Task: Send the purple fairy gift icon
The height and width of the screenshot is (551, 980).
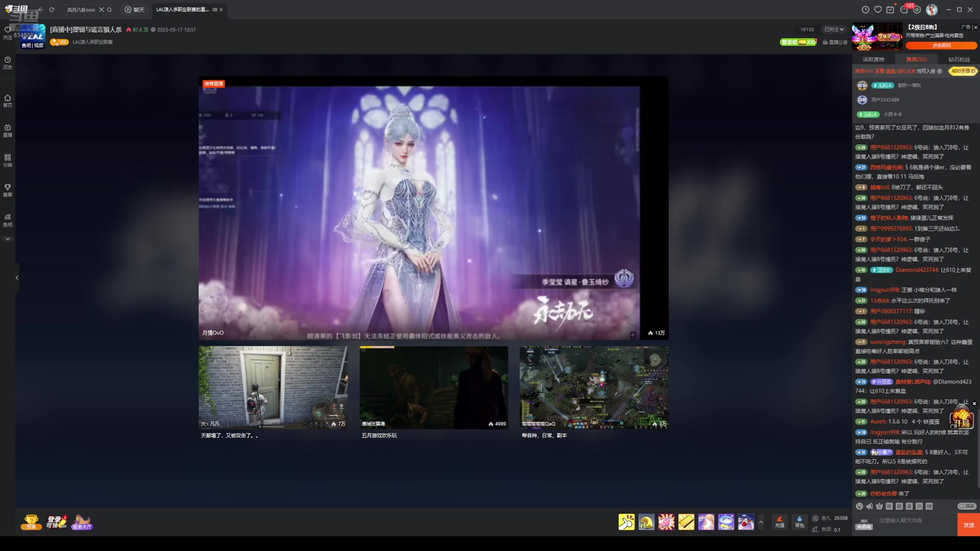Action: click(706, 522)
